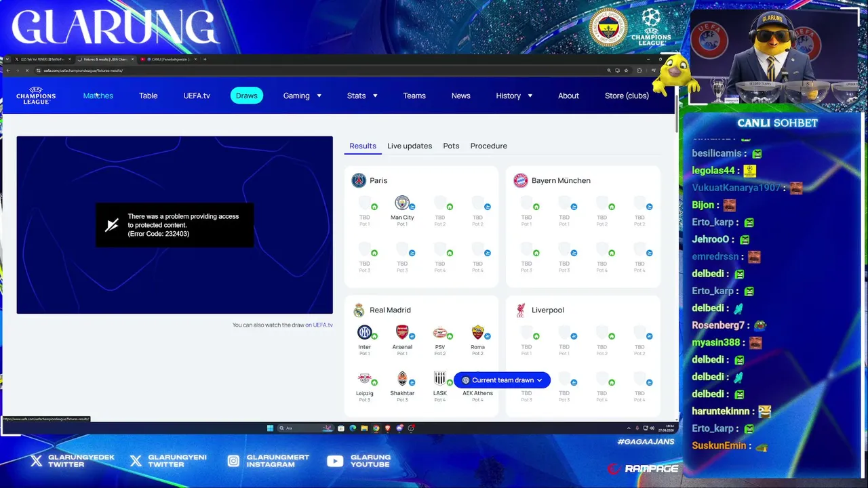Open the News page

pos(461,96)
